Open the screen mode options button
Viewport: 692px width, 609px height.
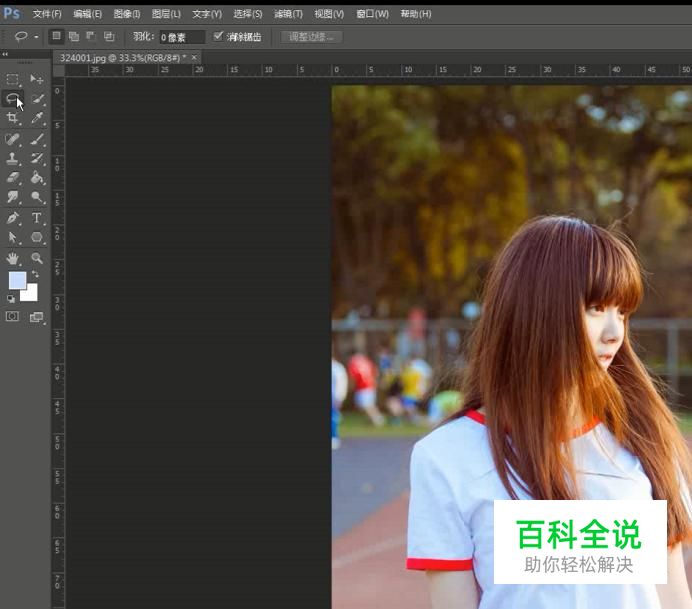[37, 317]
